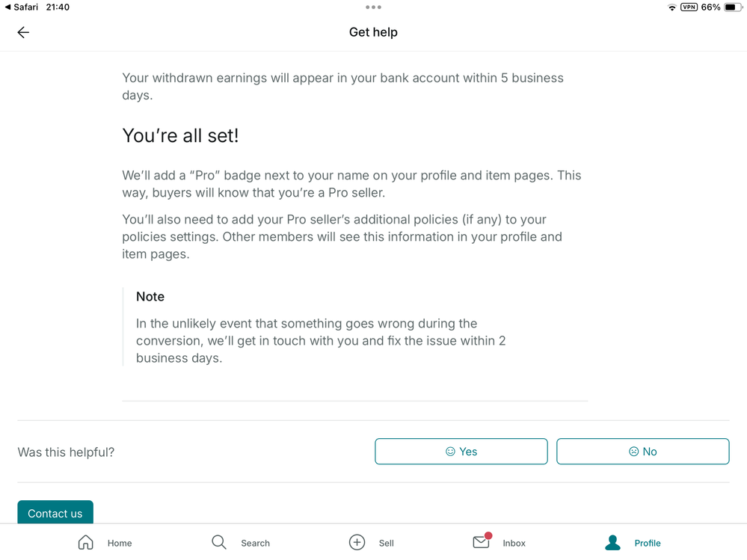Tap the Search magnifying glass icon
This screenshot has height=560, width=747.
point(218,542)
